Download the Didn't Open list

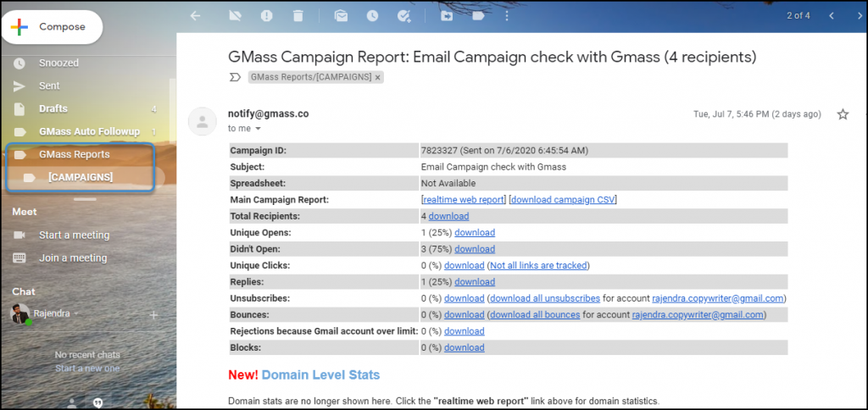pyautogui.click(x=475, y=249)
